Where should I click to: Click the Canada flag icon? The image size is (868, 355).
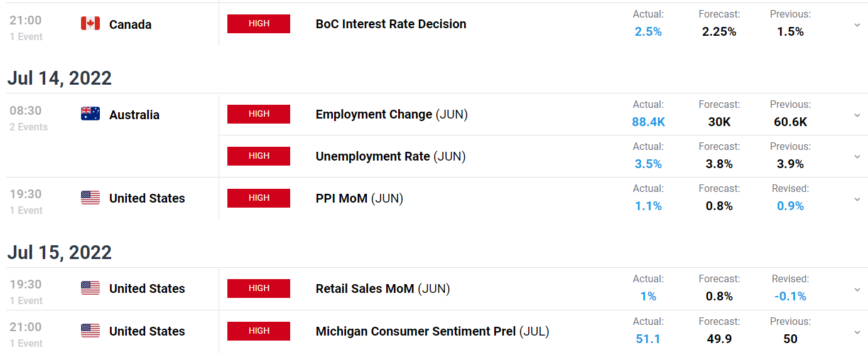[90, 24]
